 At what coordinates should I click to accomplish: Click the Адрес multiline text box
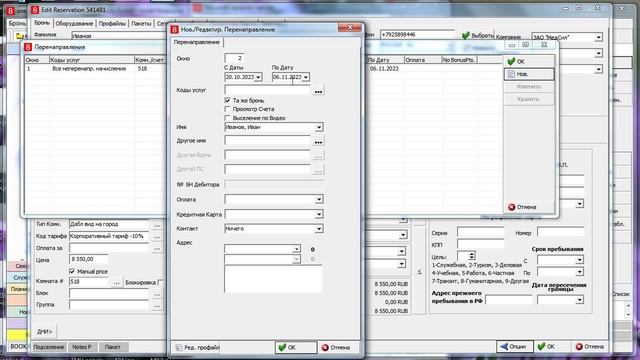[x=273, y=279]
